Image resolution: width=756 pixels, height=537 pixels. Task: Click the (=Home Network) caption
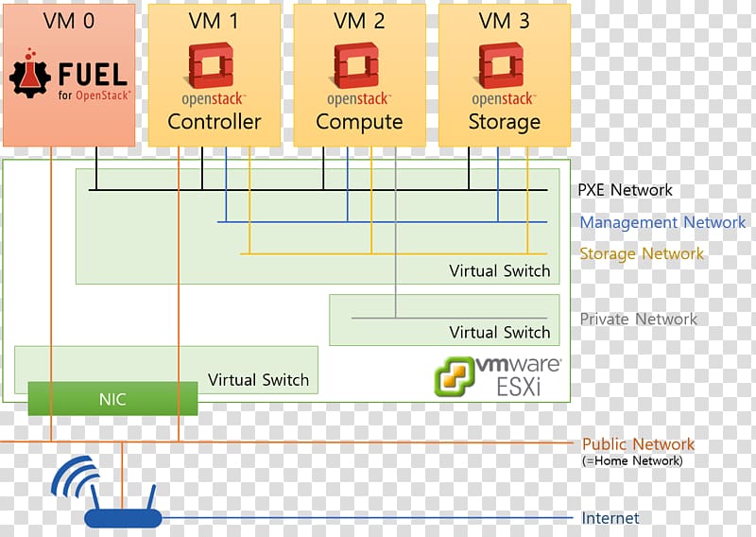pyautogui.click(x=632, y=460)
